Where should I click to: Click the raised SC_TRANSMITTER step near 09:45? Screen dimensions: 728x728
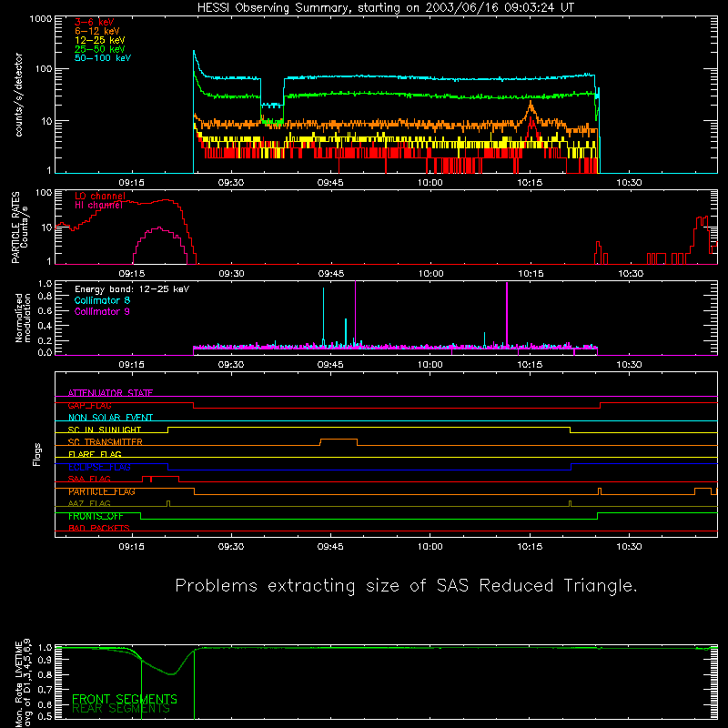click(339, 440)
